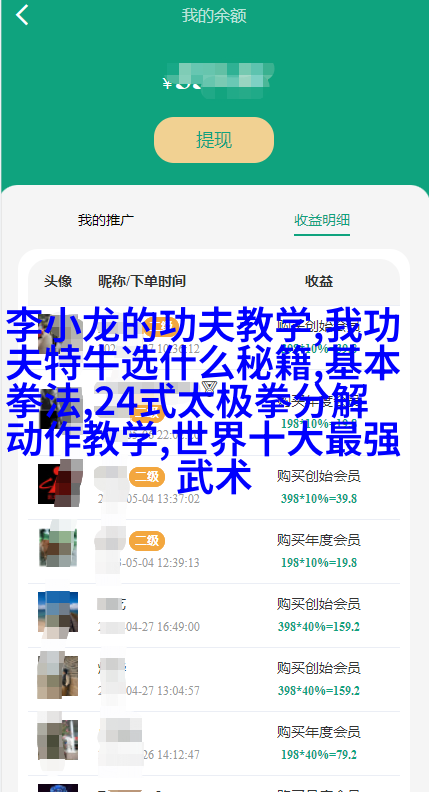The height and width of the screenshot is (792, 429).
Task: Open avatar of the 16:49:00 order
Action: [x=58, y=612]
